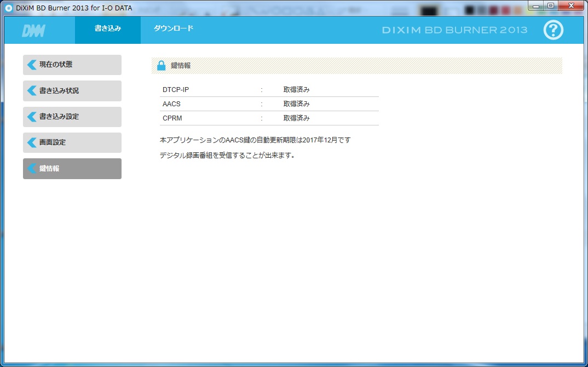Open the 画面設定 sidebar button
Image resolution: width=588 pixels, height=367 pixels.
[72, 142]
